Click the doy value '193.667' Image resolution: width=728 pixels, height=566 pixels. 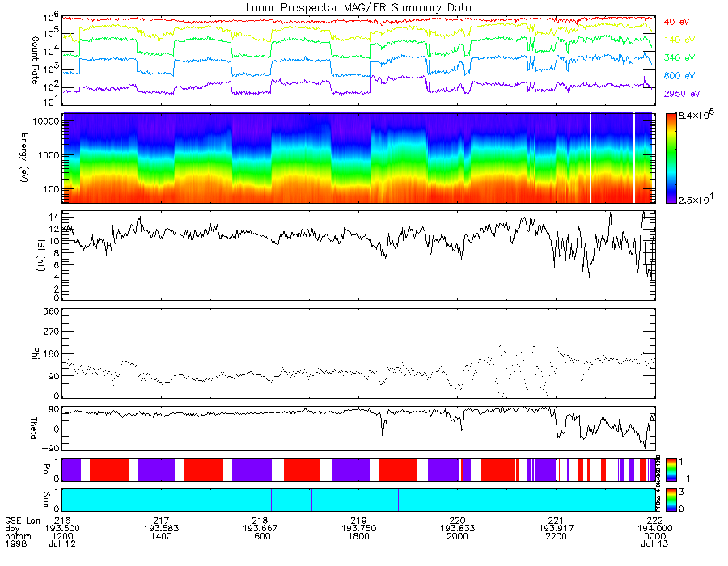(x=260, y=529)
